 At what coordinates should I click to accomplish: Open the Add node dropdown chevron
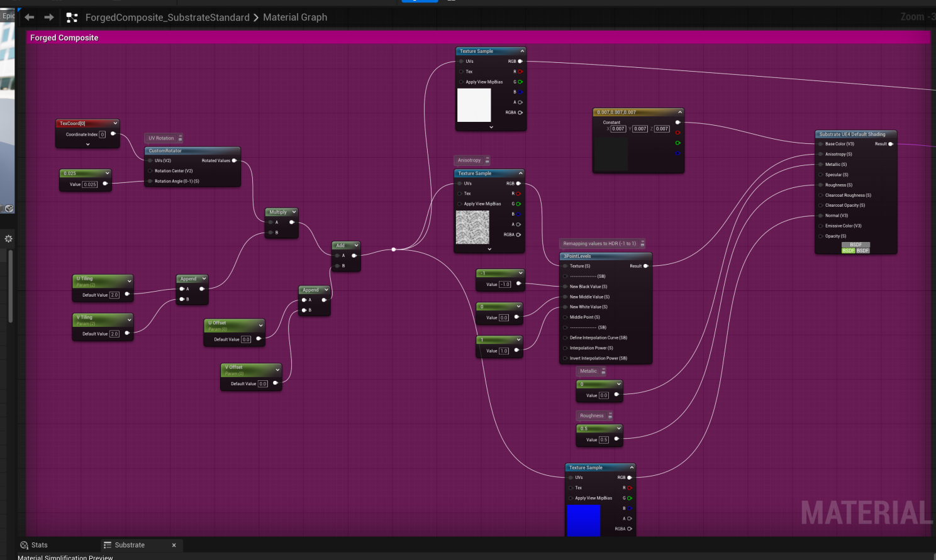[x=356, y=246]
